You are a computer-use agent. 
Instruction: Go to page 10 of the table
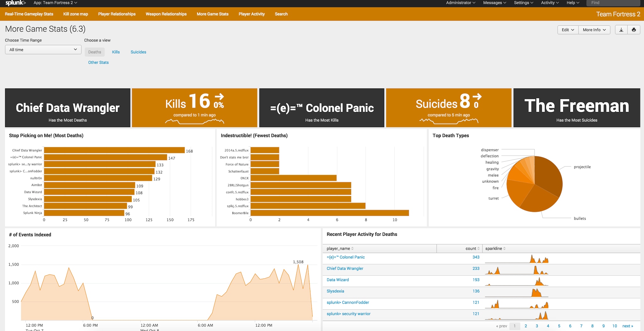point(614,326)
